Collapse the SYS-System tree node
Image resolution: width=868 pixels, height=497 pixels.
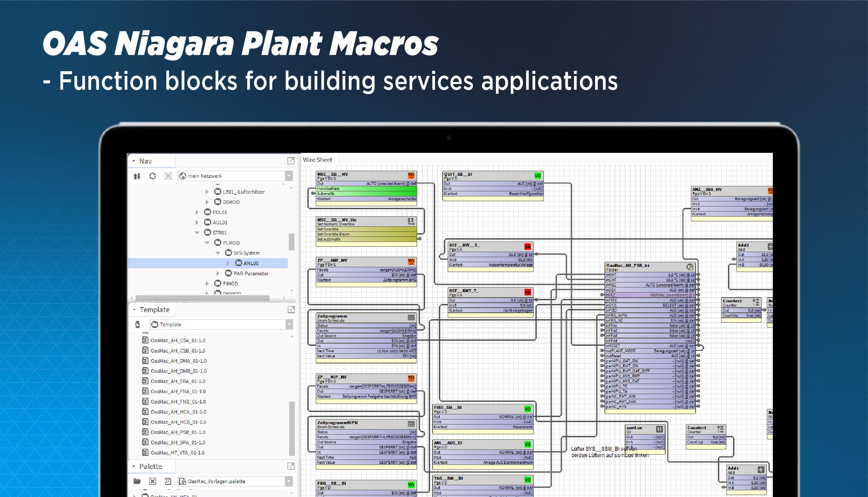coord(218,253)
